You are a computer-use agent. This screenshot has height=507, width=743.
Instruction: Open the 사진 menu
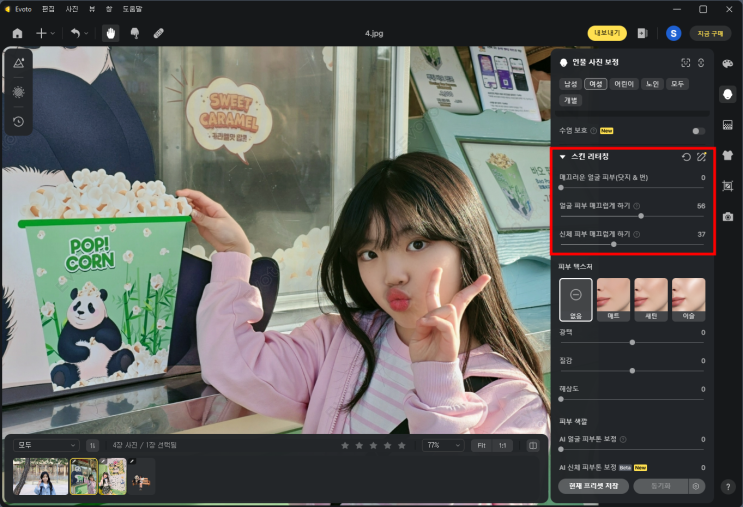[72, 9]
